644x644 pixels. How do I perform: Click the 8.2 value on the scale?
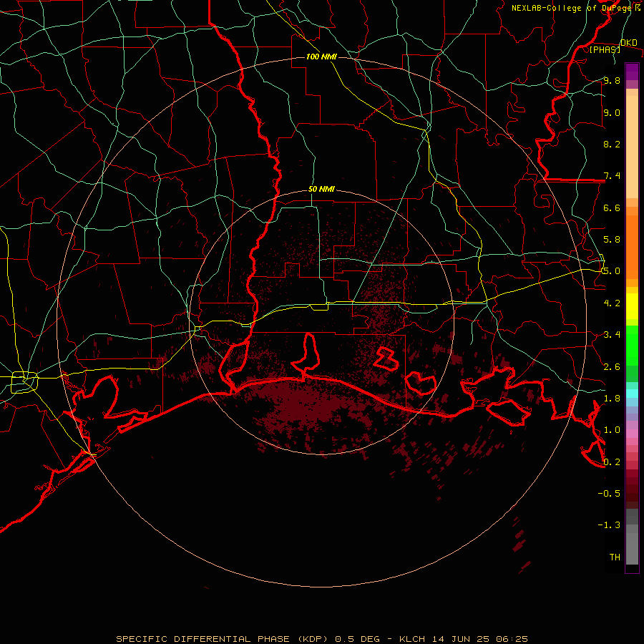pos(612,144)
